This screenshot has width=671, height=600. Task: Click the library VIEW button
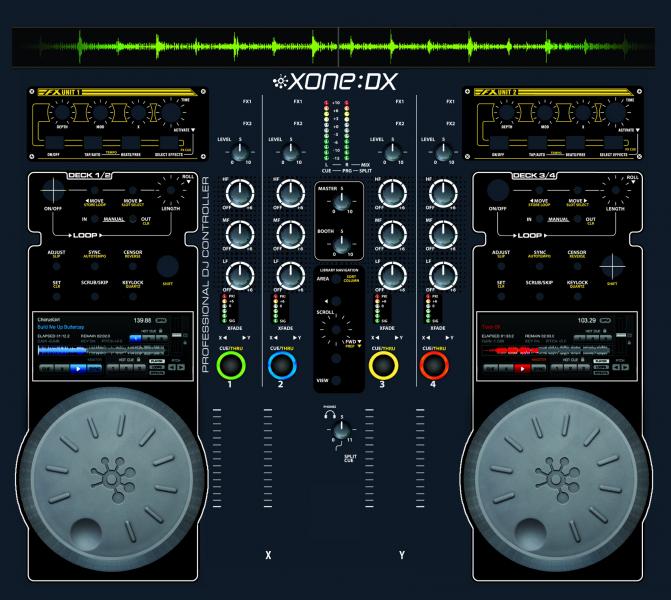(x=336, y=380)
